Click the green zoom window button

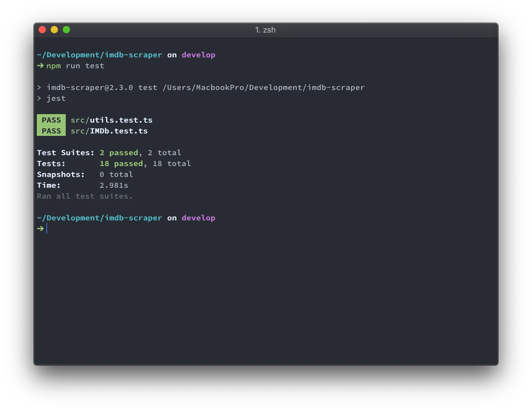(x=66, y=30)
